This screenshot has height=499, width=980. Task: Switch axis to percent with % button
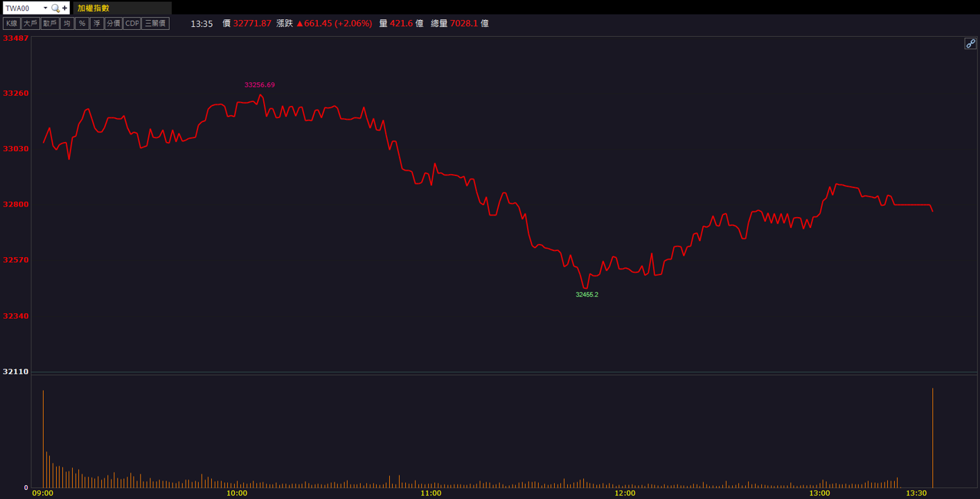point(82,24)
